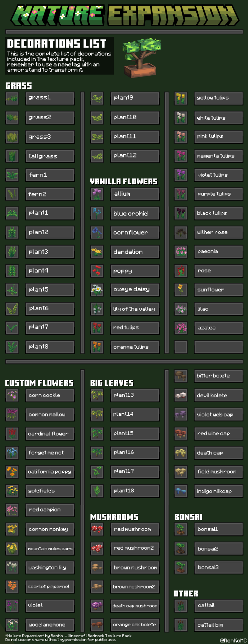Select the wither rose icon
The width and height of the screenshot is (248, 644).
[x=181, y=232]
